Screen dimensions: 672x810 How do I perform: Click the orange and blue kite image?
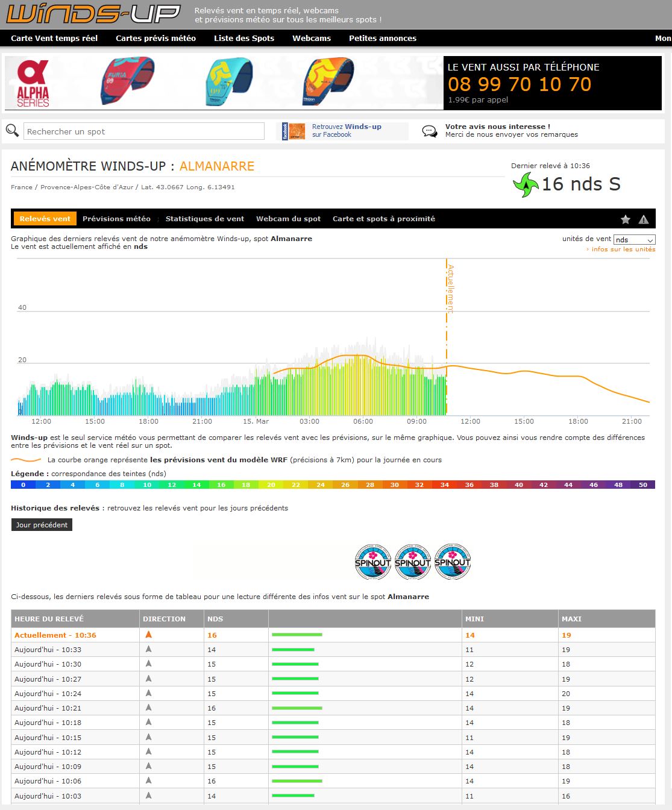(328, 81)
